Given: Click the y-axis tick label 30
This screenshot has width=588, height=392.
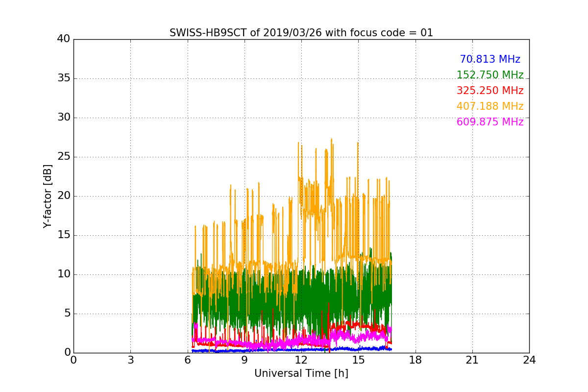Looking at the screenshot, I should (x=64, y=118).
